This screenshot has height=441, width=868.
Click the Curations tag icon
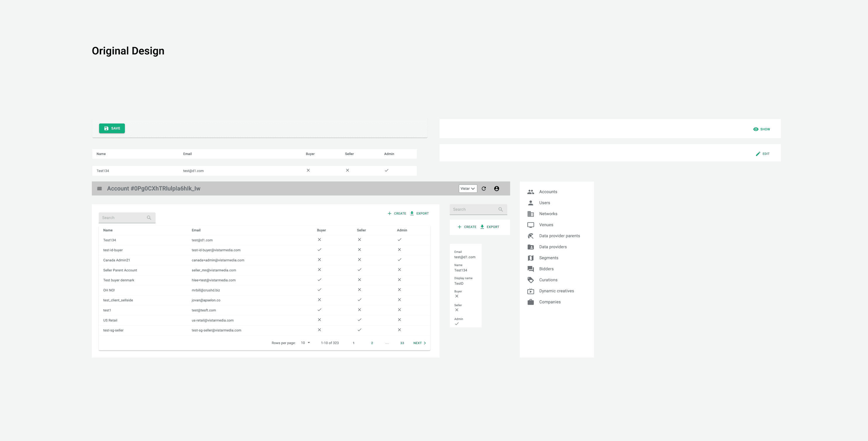pyautogui.click(x=531, y=280)
